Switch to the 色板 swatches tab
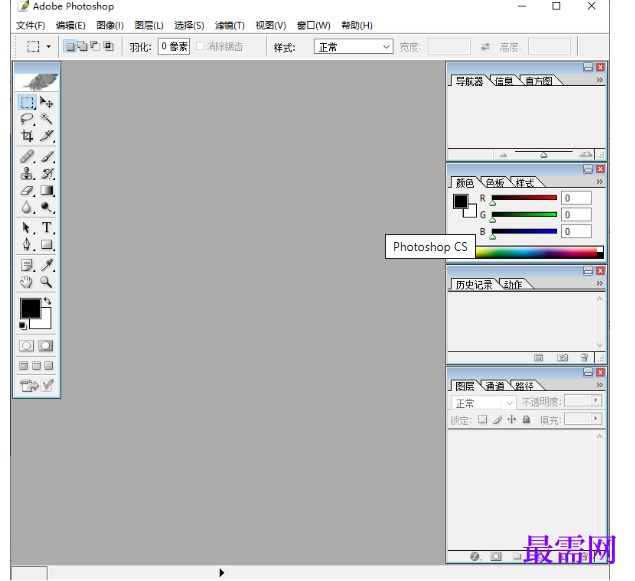Screen dimensions: 635x581 (x=495, y=183)
